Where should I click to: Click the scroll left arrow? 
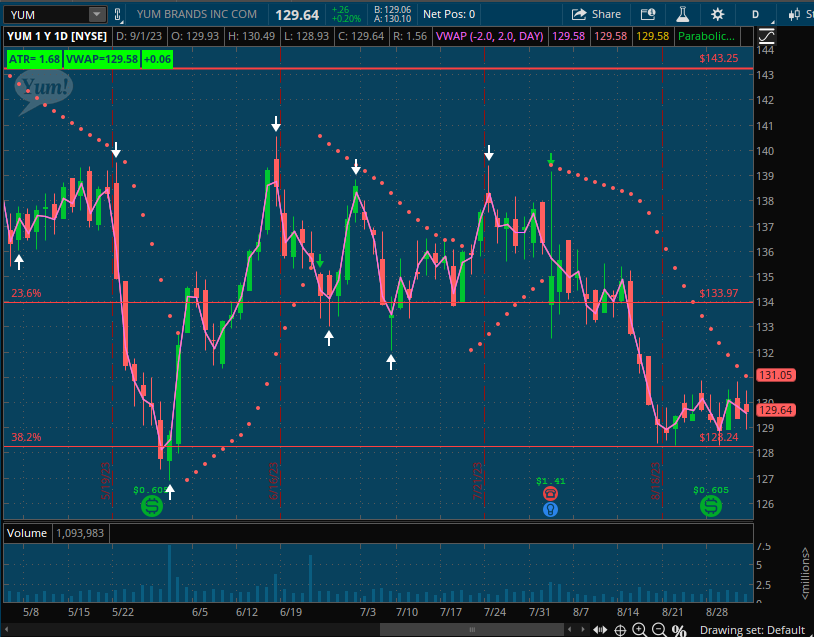571,630
